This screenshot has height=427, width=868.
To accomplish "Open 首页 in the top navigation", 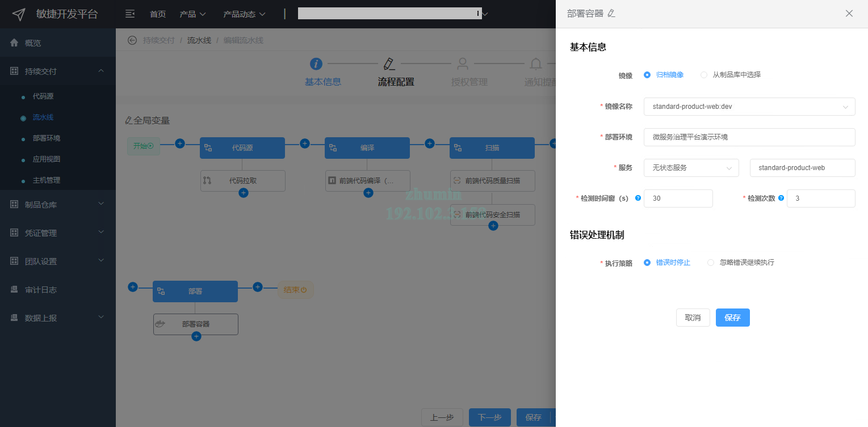I will pos(158,14).
